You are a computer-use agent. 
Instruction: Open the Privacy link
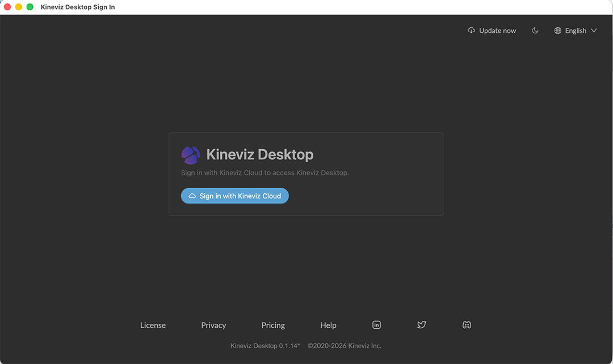213,325
